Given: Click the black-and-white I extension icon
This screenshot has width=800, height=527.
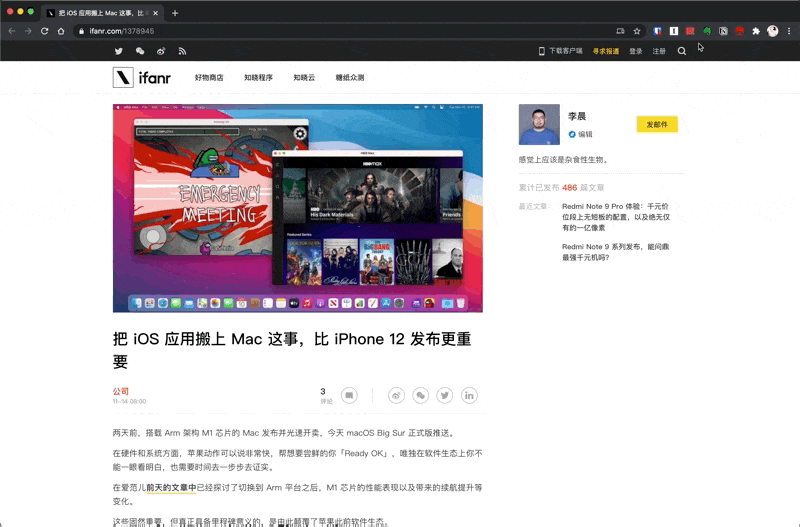Looking at the screenshot, I should pyautogui.click(x=673, y=31).
